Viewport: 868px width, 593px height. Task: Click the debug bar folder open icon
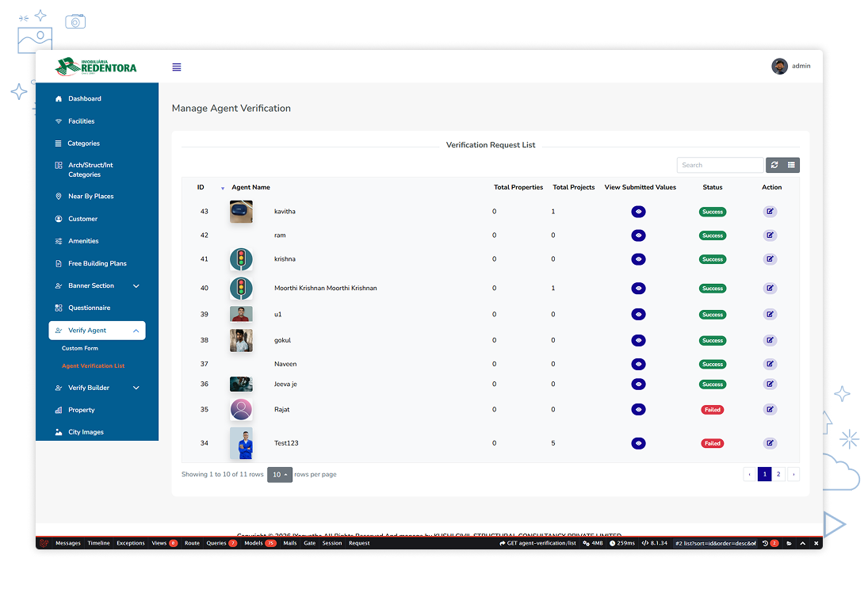click(789, 543)
